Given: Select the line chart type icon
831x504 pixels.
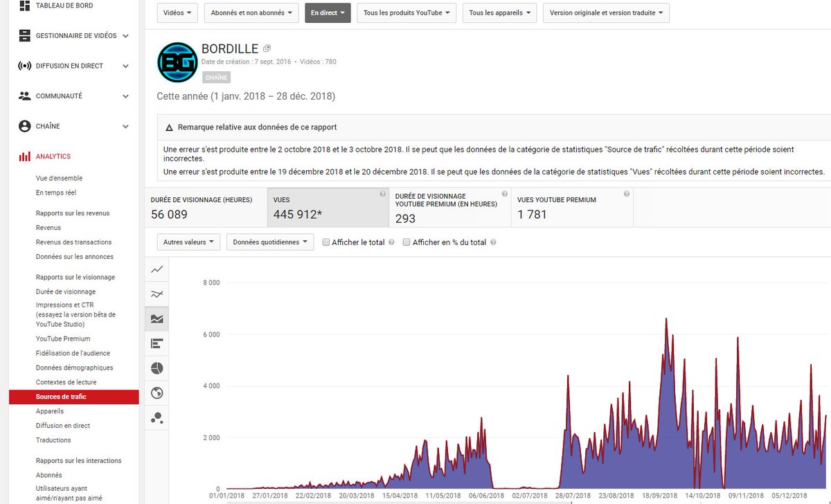Looking at the screenshot, I should point(157,269).
